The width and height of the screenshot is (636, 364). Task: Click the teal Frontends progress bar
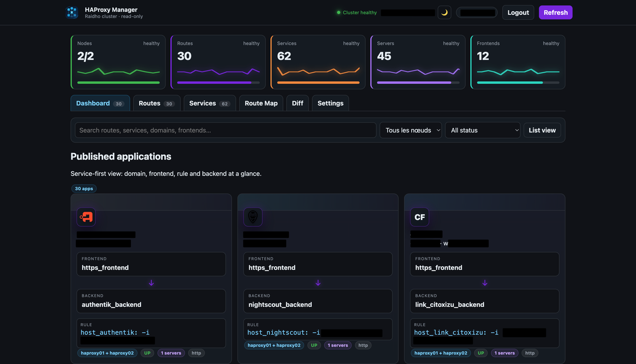[x=518, y=83]
